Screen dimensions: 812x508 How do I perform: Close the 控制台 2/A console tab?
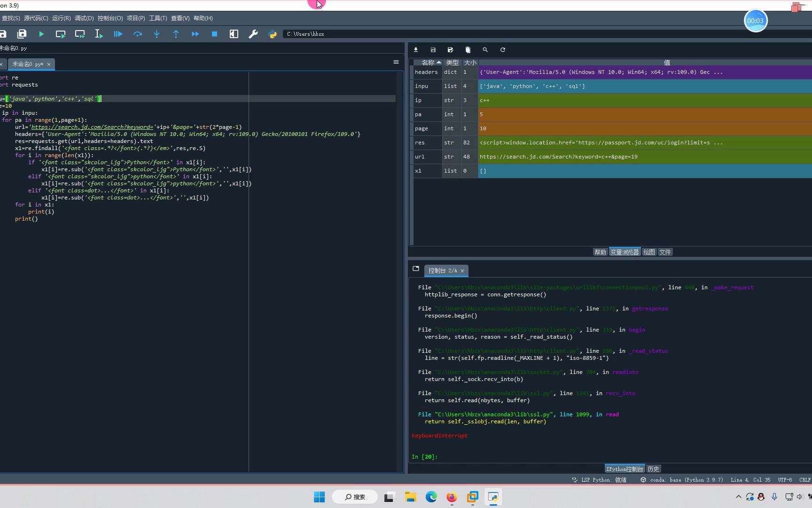tap(462, 271)
